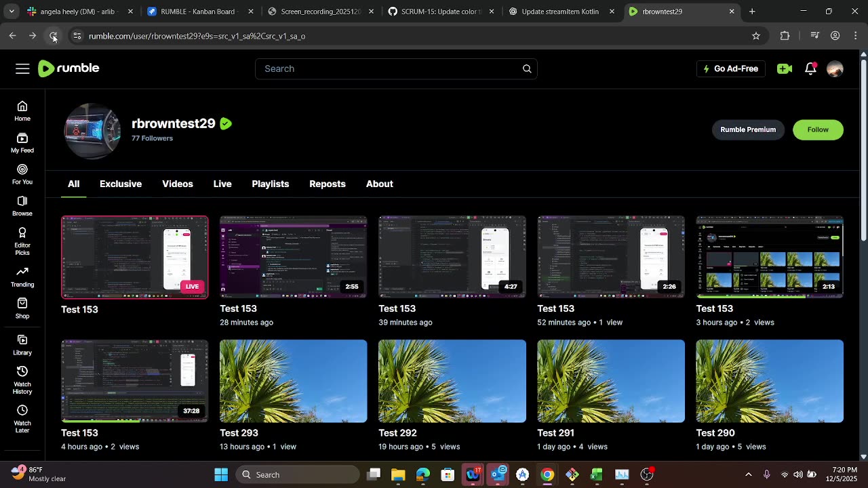The image size is (868, 488).
Task: Open Trending from the sidebar
Action: click(x=22, y=277)
